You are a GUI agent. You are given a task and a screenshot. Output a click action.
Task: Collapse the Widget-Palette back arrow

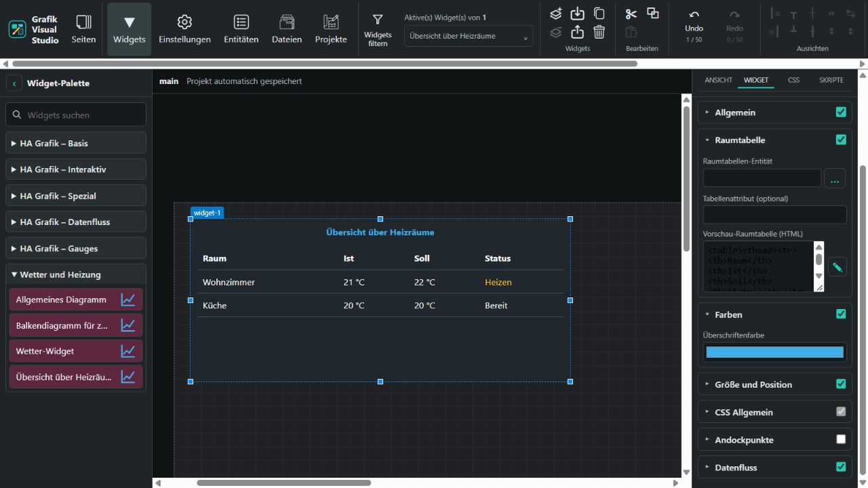coord(15,83)
